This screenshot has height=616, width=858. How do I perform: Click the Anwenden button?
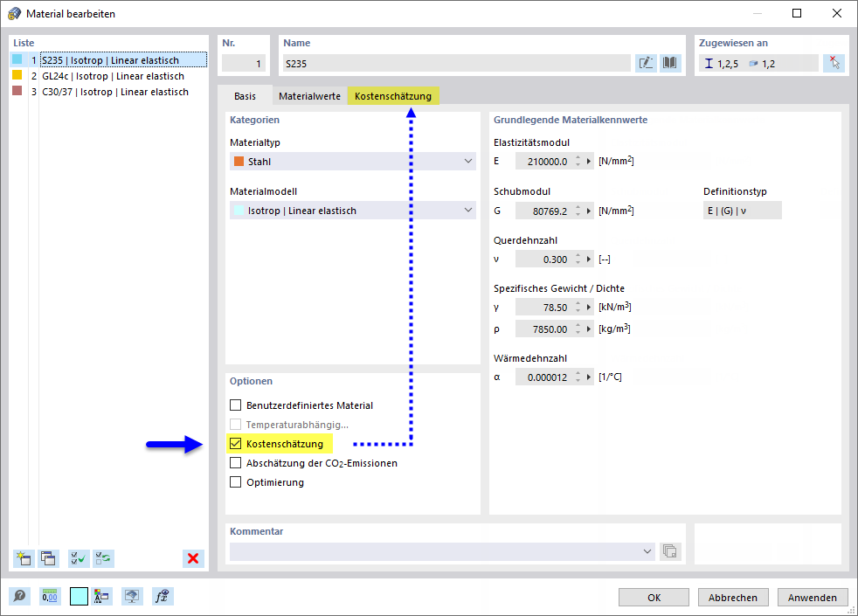812,598
